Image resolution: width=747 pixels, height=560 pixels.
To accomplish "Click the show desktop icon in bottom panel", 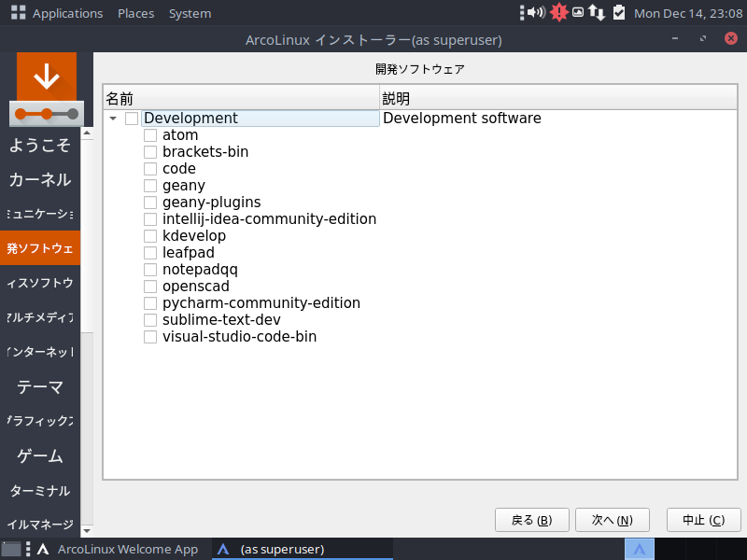I will click(11, 549).
